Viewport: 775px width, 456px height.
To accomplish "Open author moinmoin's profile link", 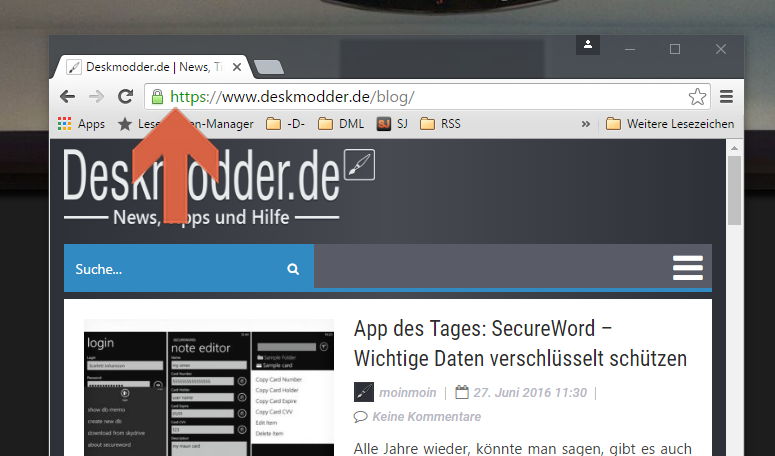I will click(x=408, y=393).
